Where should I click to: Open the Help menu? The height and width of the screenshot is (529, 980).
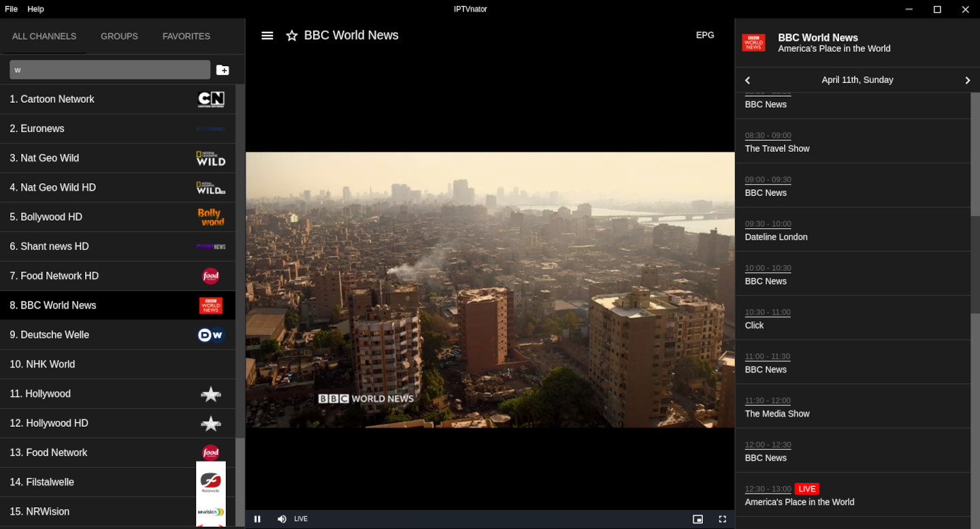(x=35, y=9)
